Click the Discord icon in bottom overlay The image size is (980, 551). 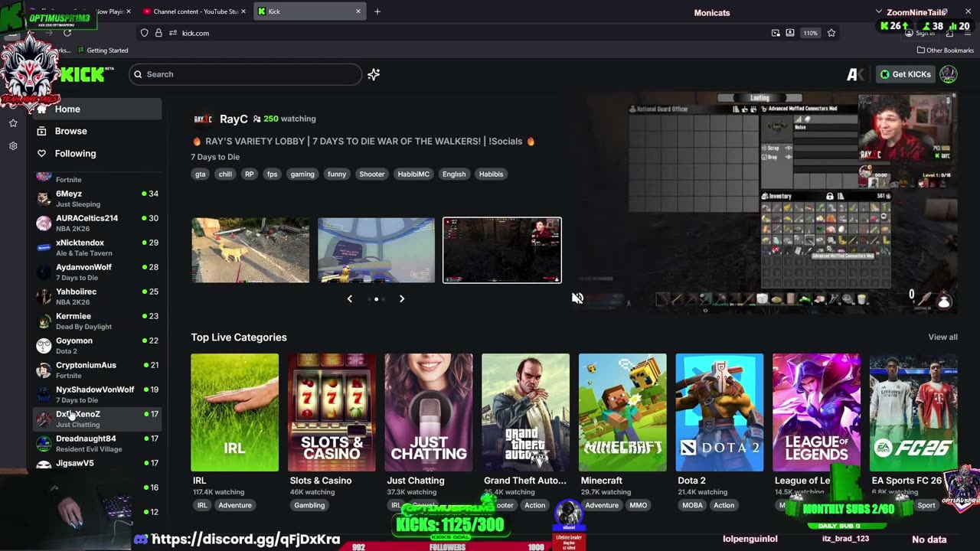point(141,540)
